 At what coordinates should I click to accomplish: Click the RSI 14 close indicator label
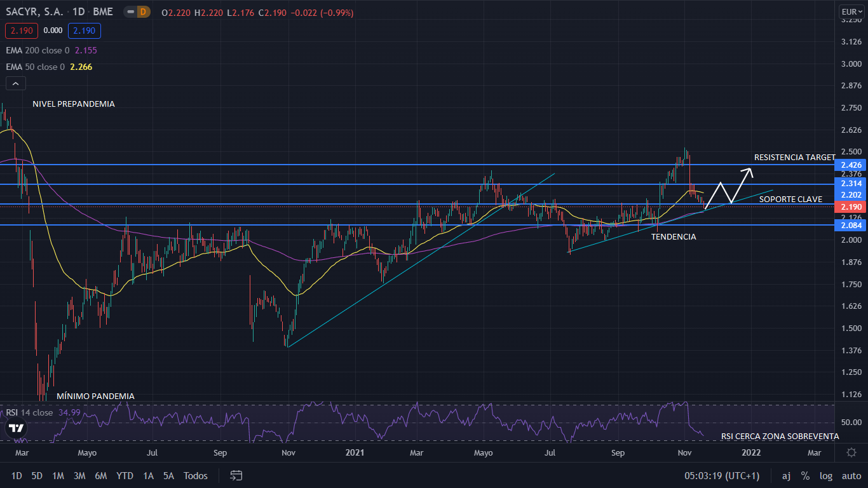click(x=29, y=412)
